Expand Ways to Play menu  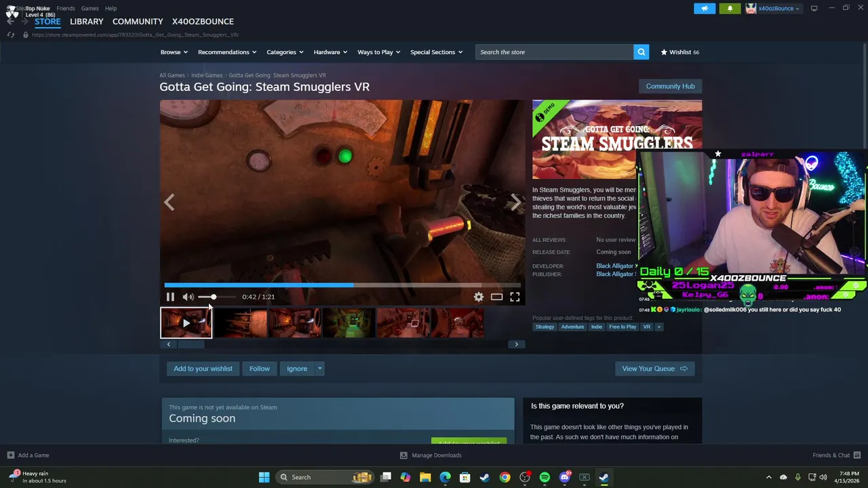point(379,52)
